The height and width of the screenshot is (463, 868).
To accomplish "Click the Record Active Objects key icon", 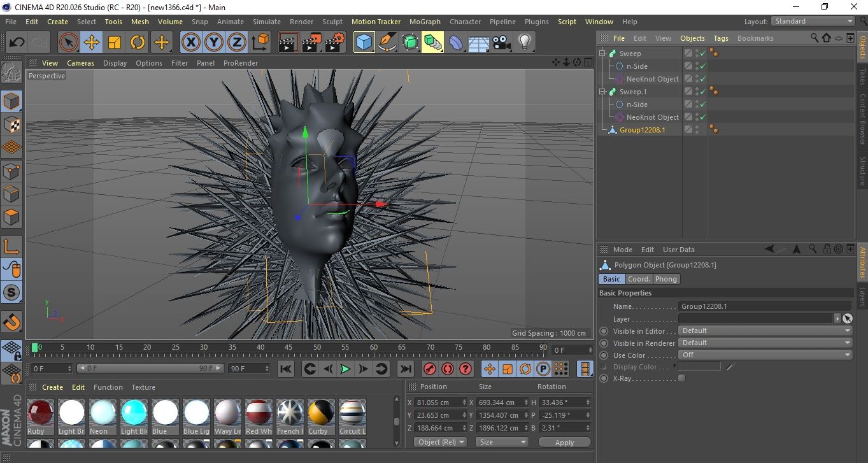I will pyautogui.click(x=430, y=369).
